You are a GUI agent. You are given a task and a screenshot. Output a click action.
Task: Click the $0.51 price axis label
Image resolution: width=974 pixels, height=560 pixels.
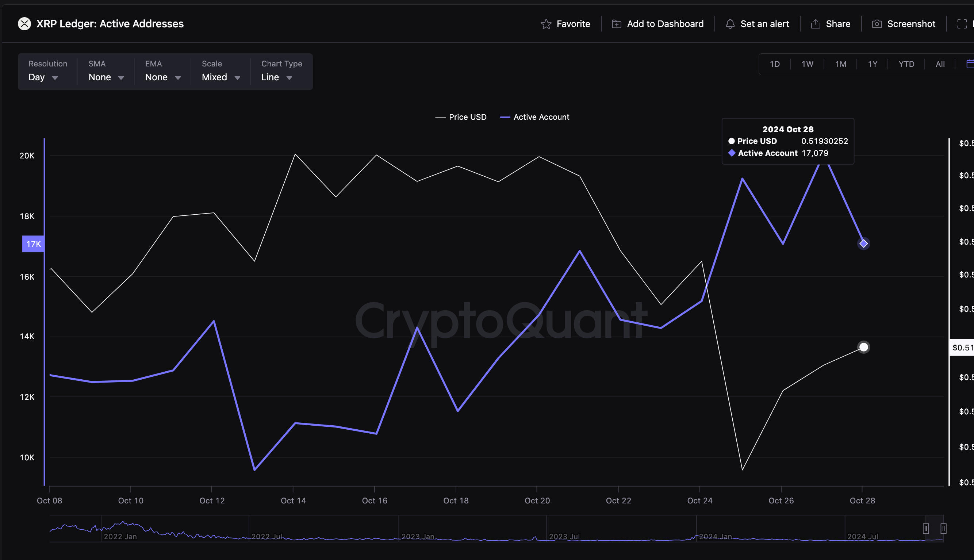point(962,348)
